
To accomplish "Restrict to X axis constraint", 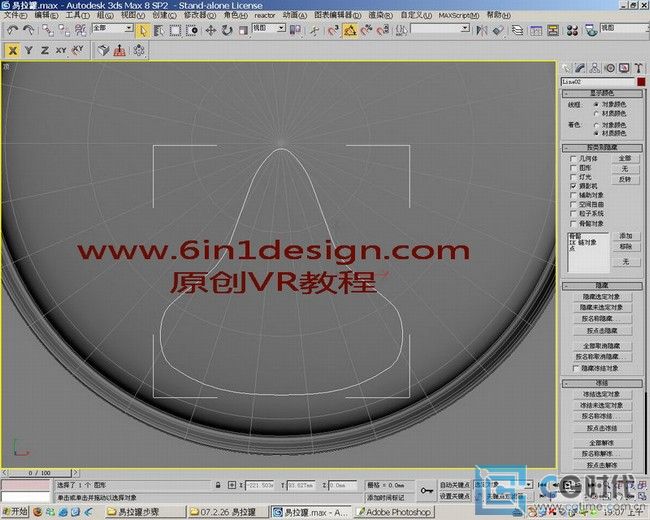I will point(12,51).
